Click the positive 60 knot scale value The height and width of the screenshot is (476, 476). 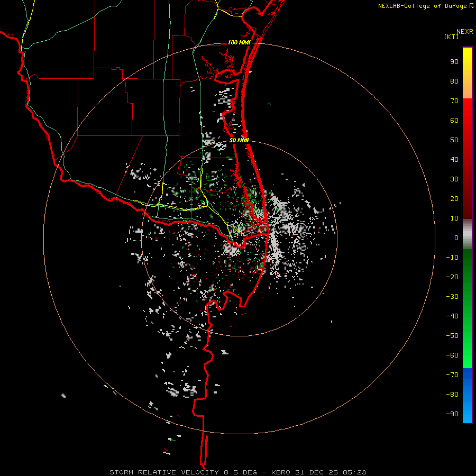pyautogui.click(x=454, y=121)
